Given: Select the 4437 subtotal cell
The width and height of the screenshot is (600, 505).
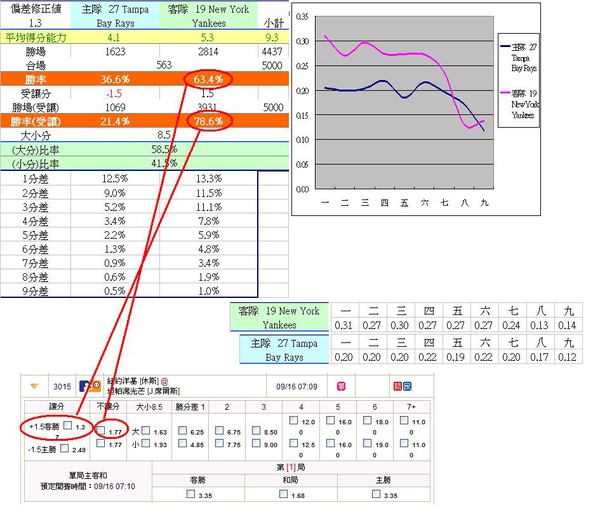Looking at the screenshot, I should click(272, 51).
